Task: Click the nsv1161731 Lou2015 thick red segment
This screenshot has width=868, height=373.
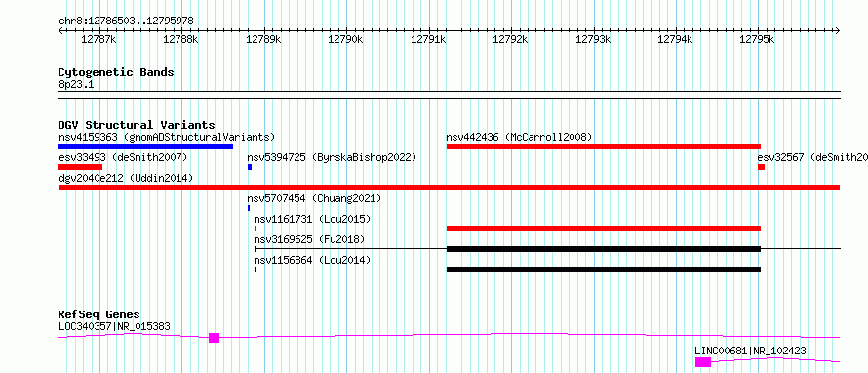Action: pos(604,228)
